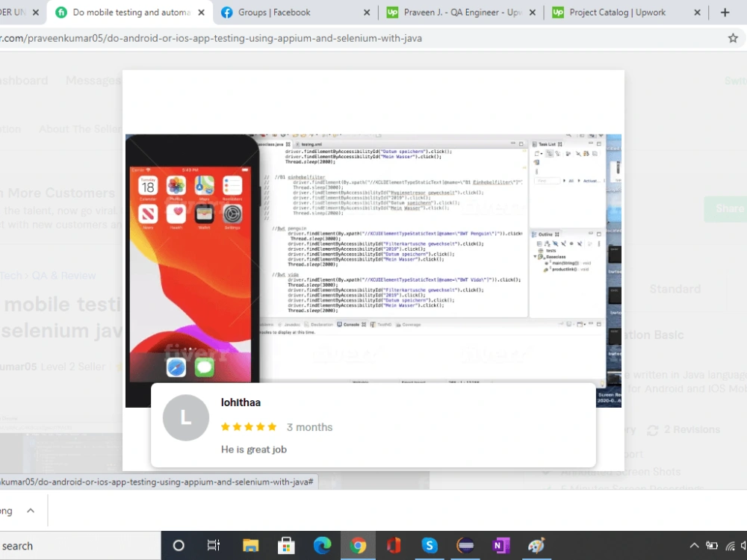Open OneNote from the taskbar

500,546
